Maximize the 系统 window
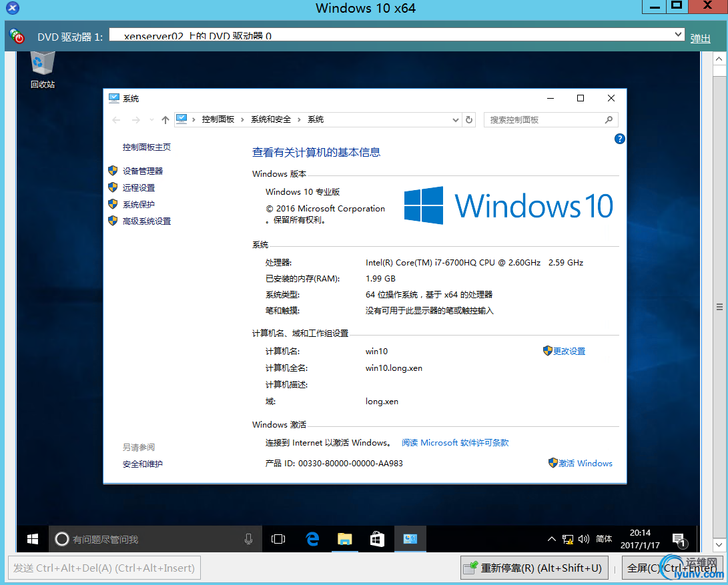The image size is (728, 585). (581, 98)
